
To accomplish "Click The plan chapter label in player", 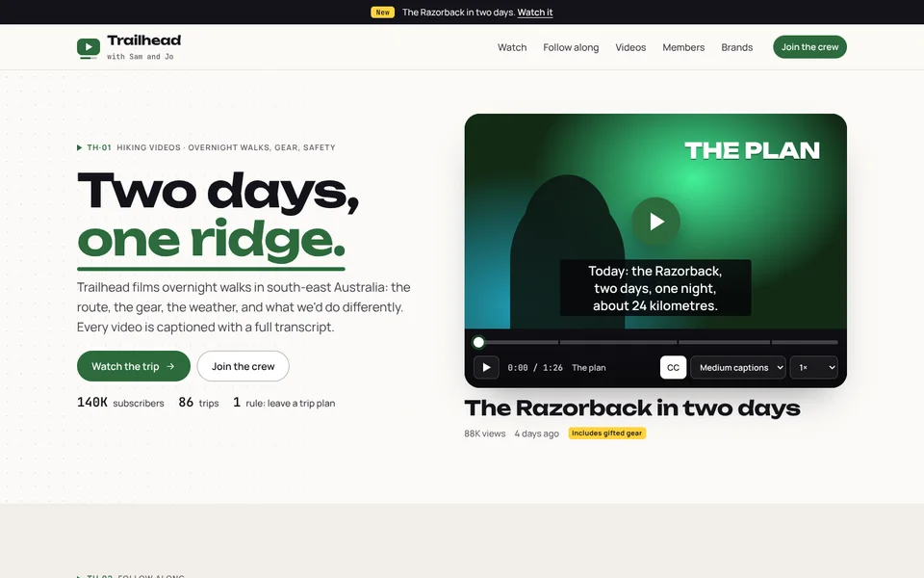I will (x=589, y=367).
